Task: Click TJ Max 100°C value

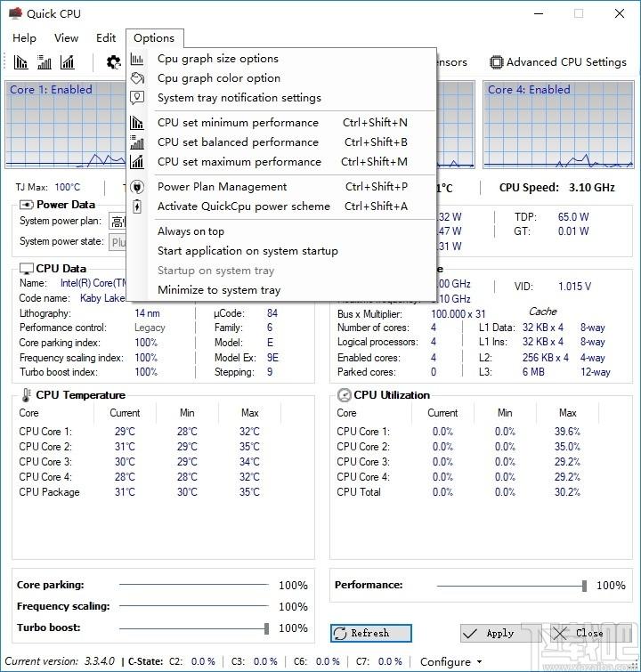Action: coord(68,187)
